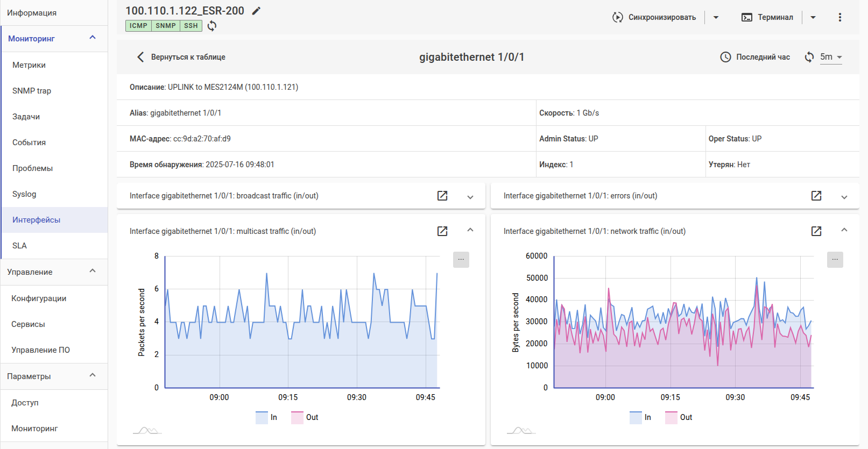Screen dimensions: 868x449
Task: Click the ellipsis button on multicast chart
Action: [x=461, y=260]
